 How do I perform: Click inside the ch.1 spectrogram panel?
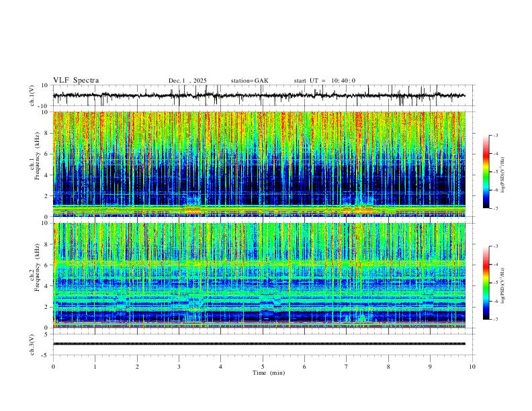[259, 164]
